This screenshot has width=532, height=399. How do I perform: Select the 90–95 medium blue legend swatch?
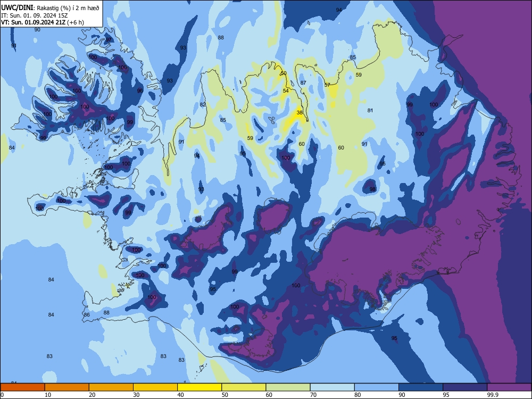coord(421,387)
